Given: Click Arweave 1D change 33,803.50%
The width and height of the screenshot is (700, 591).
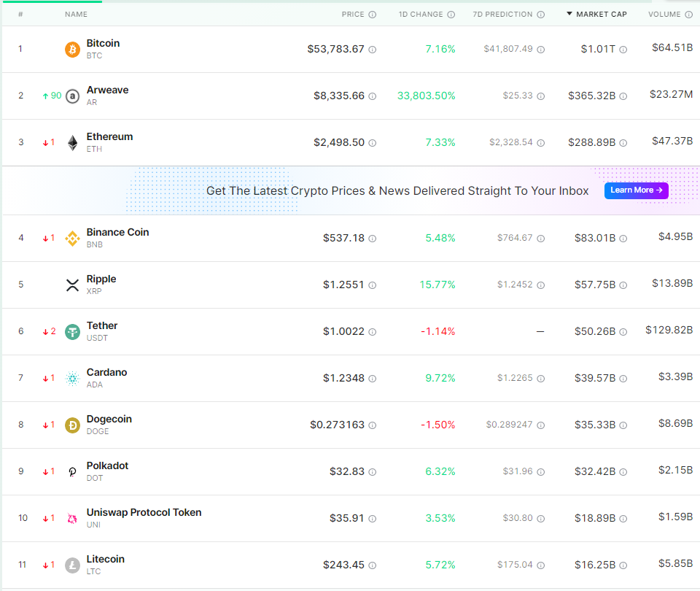Looking at the screenshot, I should (x=427, y=96).
